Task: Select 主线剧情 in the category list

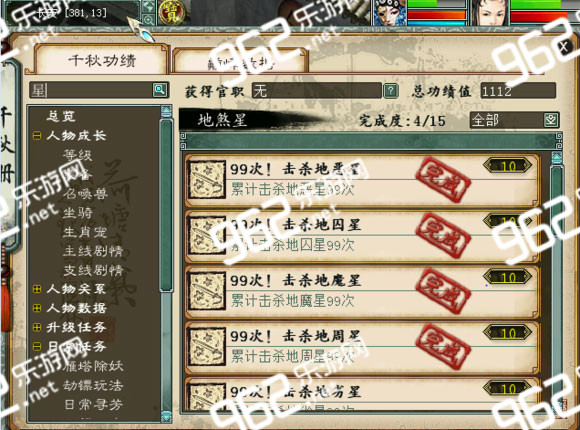Action: point(93,251)
